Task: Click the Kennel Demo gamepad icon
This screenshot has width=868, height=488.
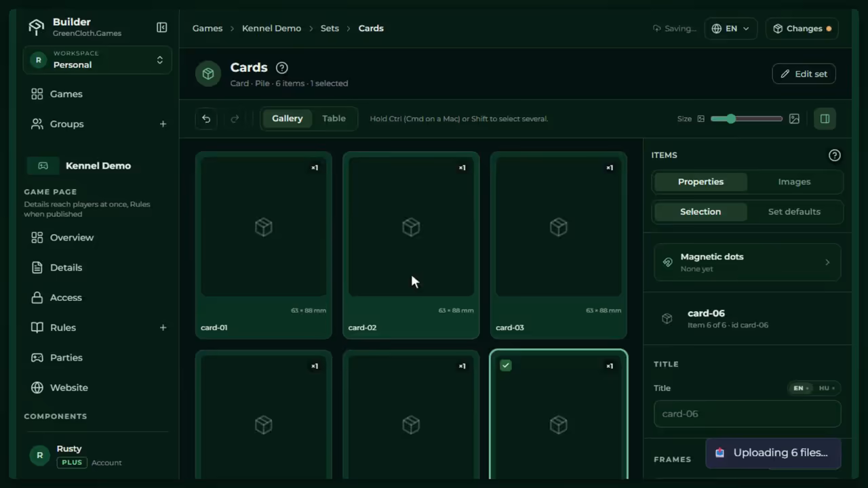Action: point(43,165)
